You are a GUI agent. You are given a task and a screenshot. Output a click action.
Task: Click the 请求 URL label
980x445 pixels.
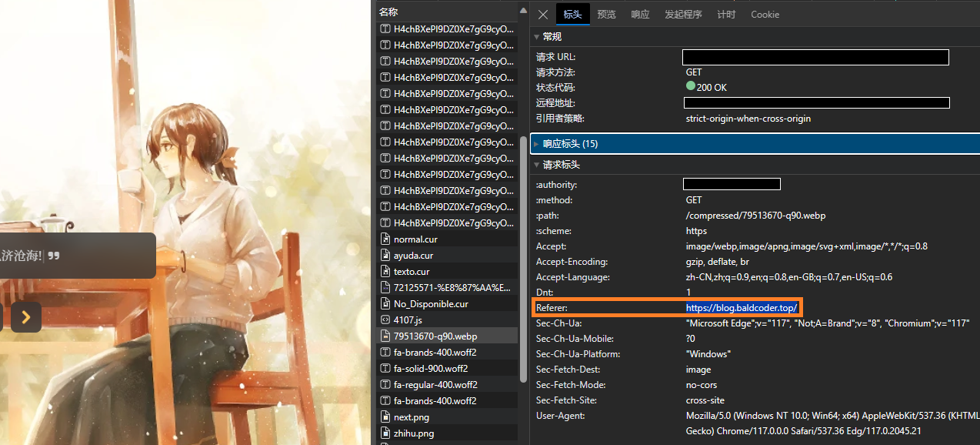pyautogui.click(x=555, y=57)
